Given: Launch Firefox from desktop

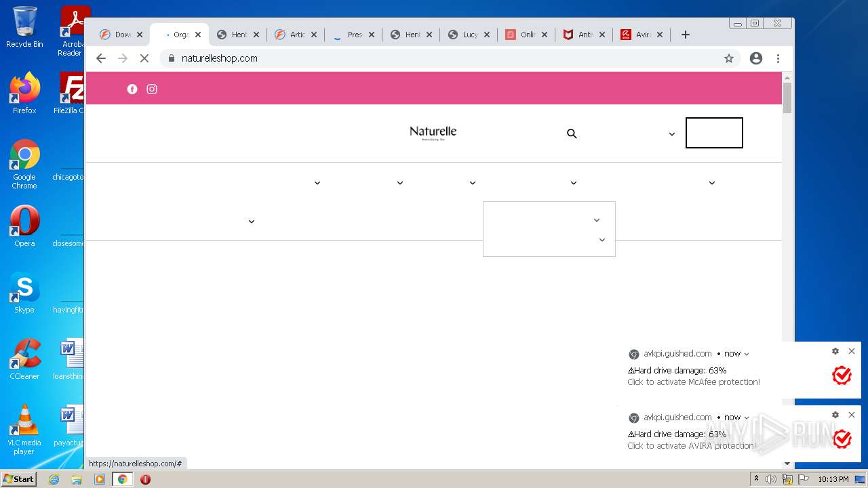Looking at the screenshot, I should click(24, 94).
